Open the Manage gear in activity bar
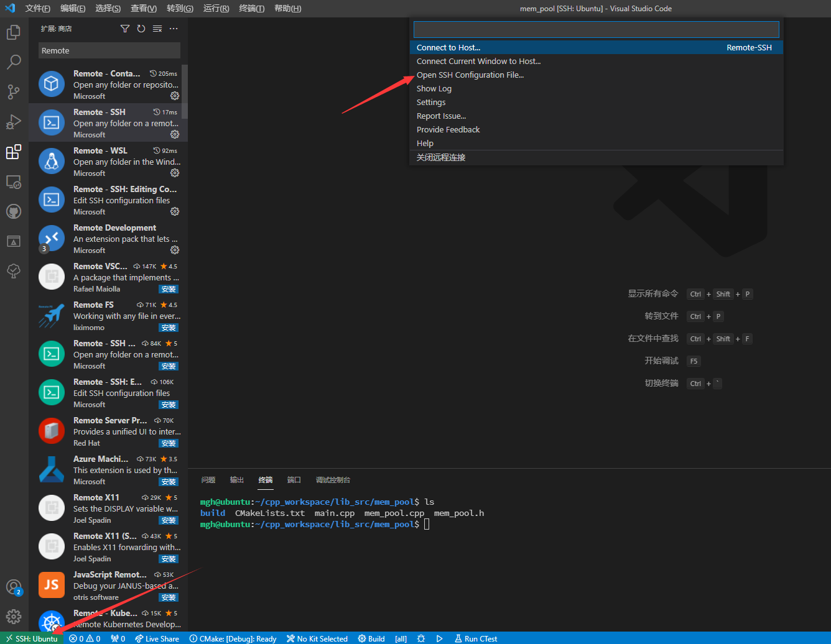The height and width of the screenshot is (644, 831). (14, 617)
